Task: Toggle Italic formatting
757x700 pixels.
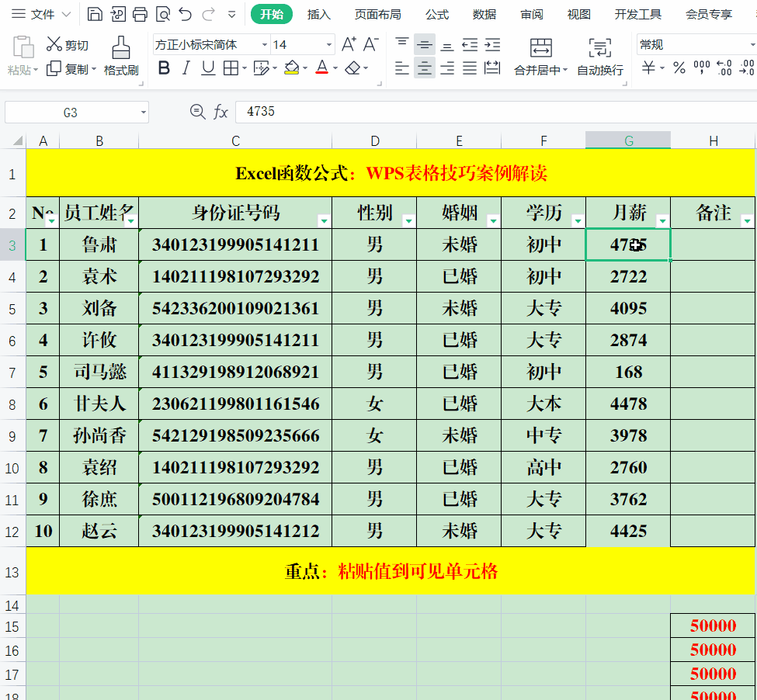Action: [x=186, y=69]
